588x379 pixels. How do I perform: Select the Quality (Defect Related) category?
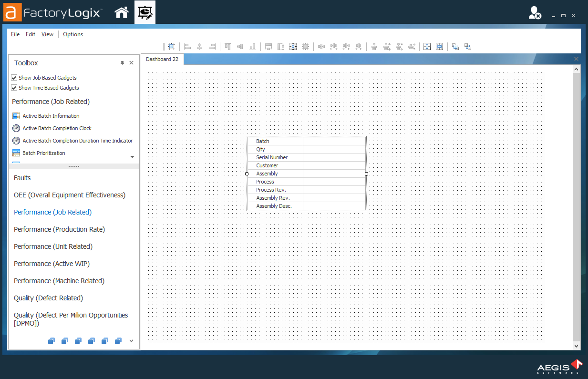click(47, 297)
